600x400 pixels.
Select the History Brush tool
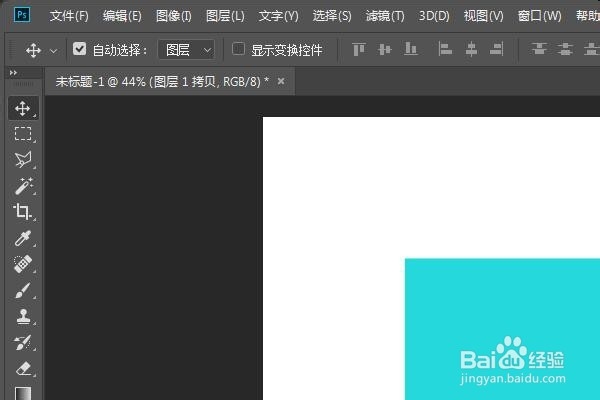pos(23,343)
